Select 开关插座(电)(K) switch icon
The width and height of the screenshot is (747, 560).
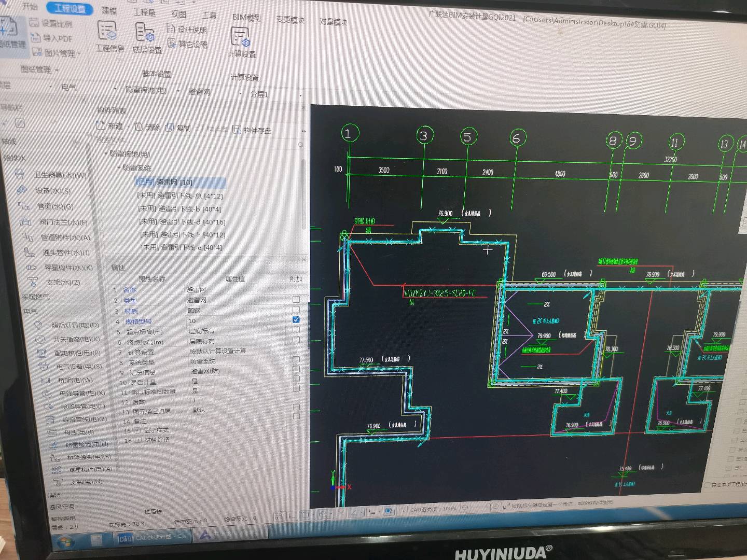[x=40, y=339]
